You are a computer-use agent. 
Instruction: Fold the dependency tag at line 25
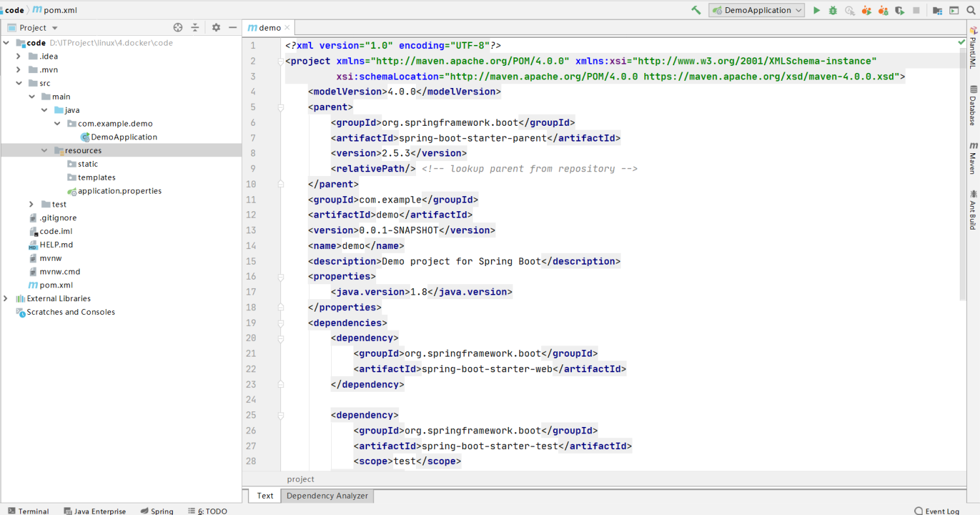tap(281, 415)
